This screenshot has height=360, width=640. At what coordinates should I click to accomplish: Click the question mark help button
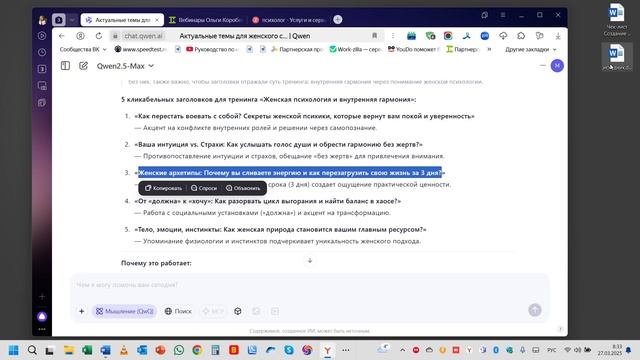(560, 329)
